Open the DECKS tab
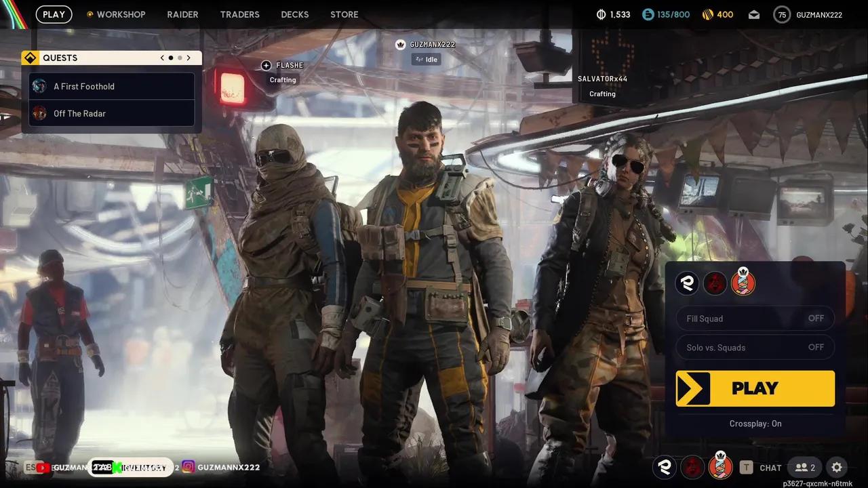 [295, 14]
